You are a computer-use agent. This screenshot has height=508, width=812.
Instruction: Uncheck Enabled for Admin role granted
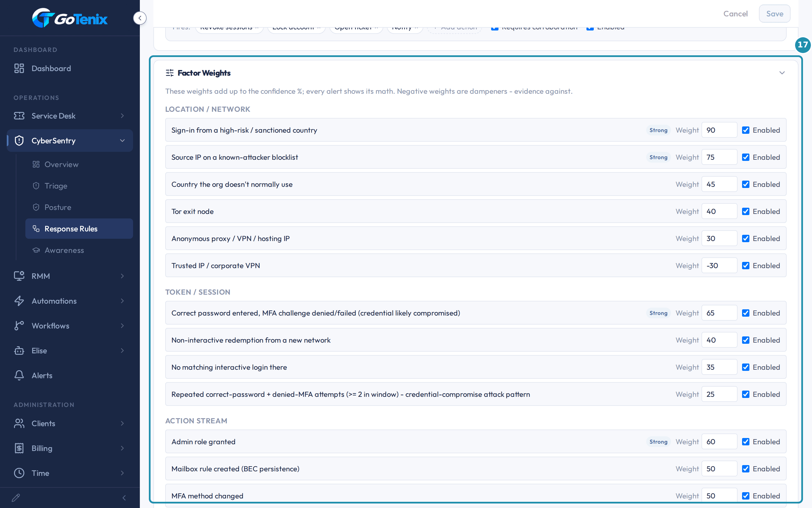pyautogui.click(x=745, y=442)
